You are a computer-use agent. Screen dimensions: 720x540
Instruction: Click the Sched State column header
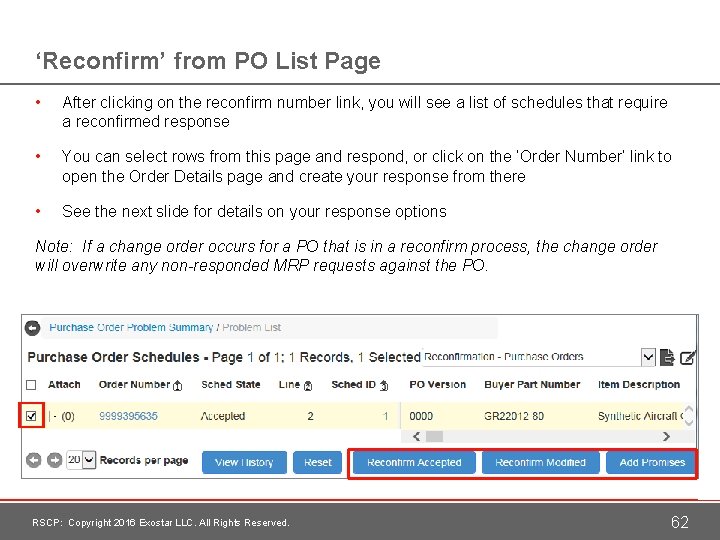click(231, 384)
